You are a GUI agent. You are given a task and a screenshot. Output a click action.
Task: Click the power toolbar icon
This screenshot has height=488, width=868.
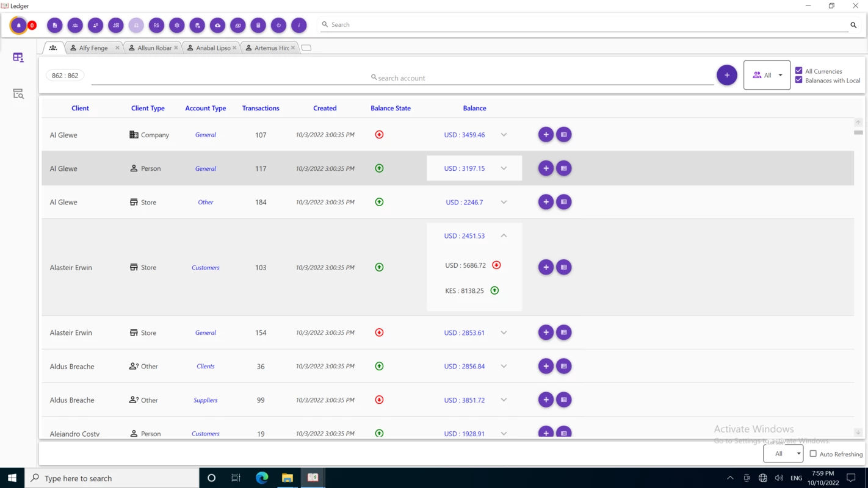coord(278,25)
